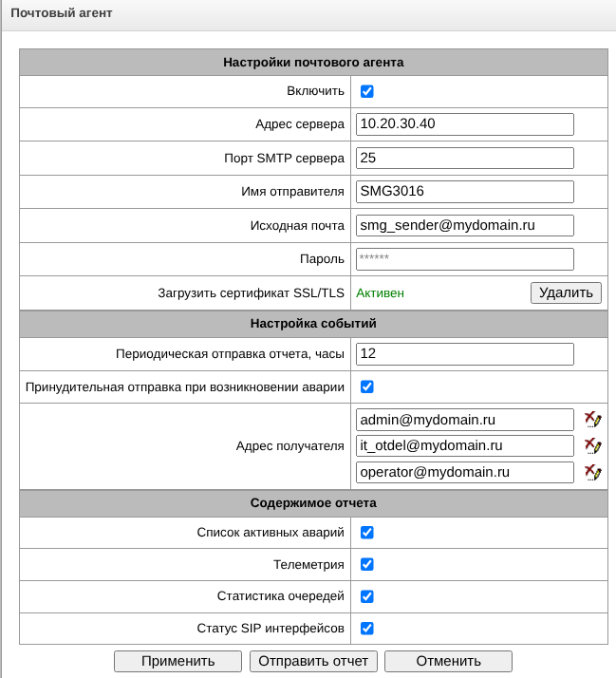Screen dimensions: 616x678
Task: Toggle forced sending on alarm checkbox
Action: click(x=367, y=386)
